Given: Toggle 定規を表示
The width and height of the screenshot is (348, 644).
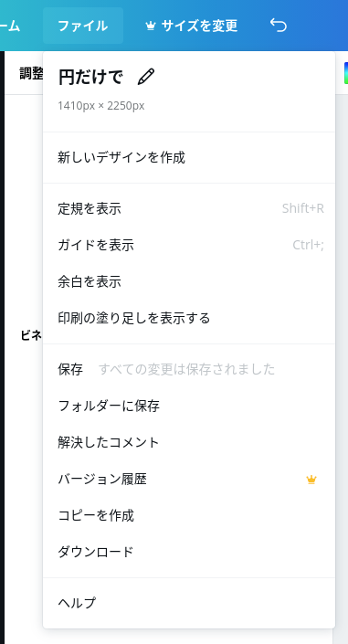Looking at the screenshot, I should 189,208.
